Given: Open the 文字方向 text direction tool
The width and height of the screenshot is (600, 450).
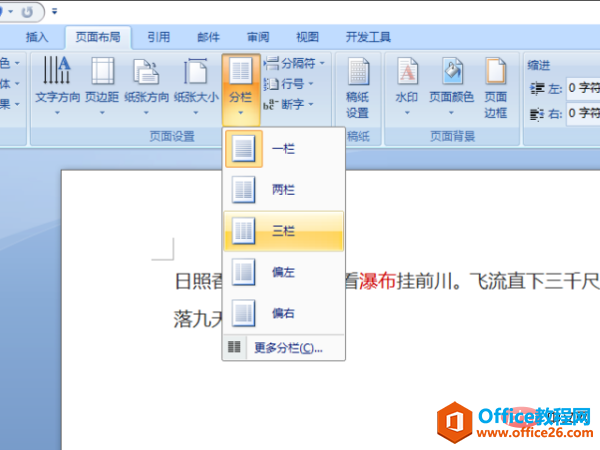Looking at the screenshot, I should [57, 86].
